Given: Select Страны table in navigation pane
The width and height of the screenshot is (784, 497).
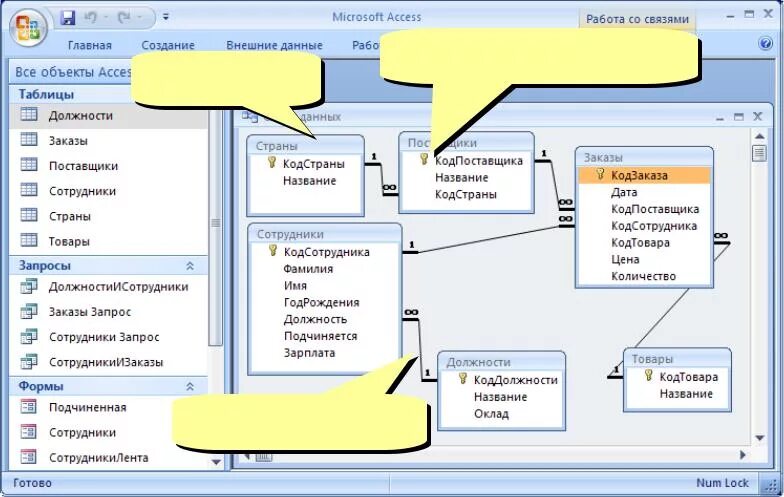Looking at the screenshot, I should [x=70, y=216].
